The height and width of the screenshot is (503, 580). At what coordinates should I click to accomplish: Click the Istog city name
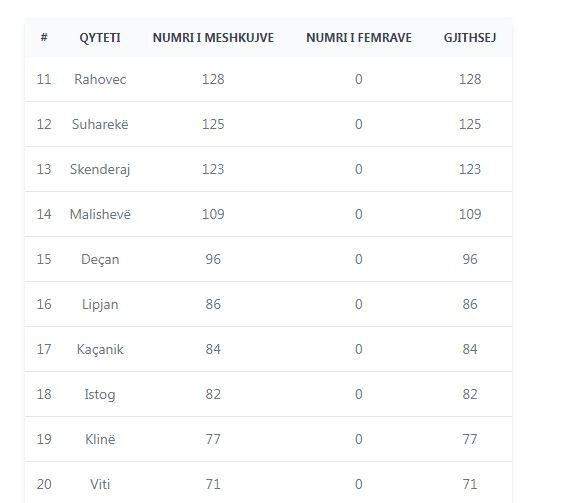pos(100,394)
